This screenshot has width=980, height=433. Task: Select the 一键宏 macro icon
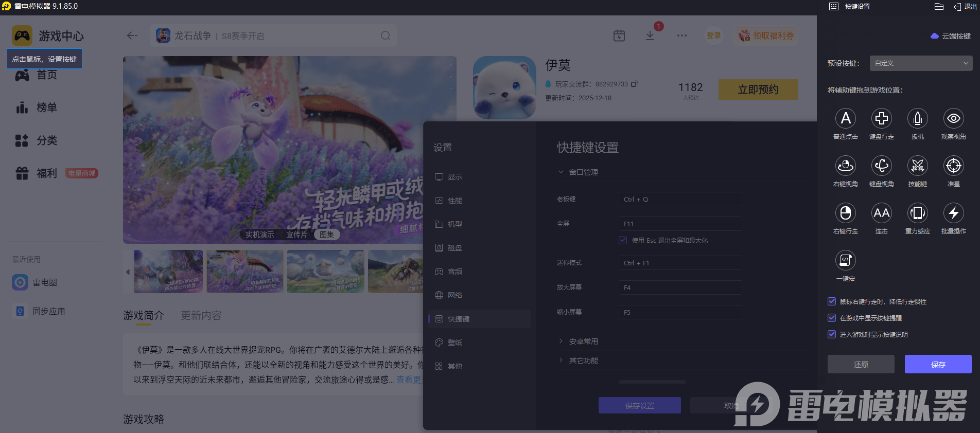pos(845,260)
